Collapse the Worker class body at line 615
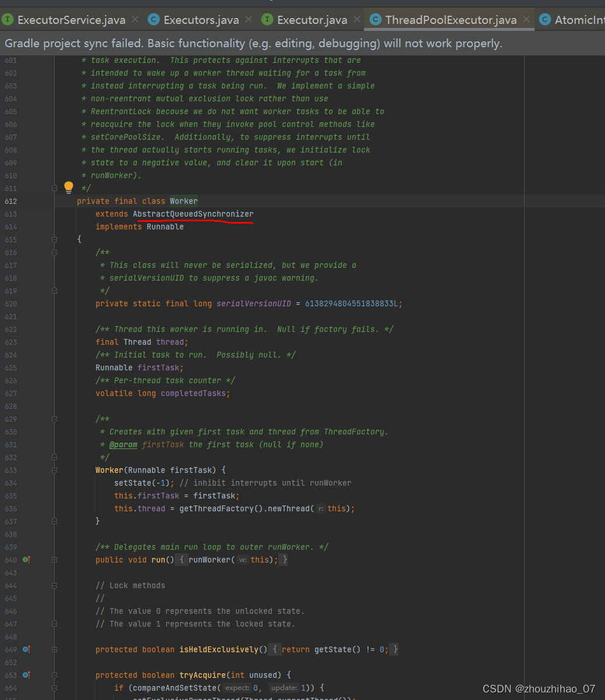Image resolution: width=605 pixels, height=700 pixels. [x=54, y=239]
